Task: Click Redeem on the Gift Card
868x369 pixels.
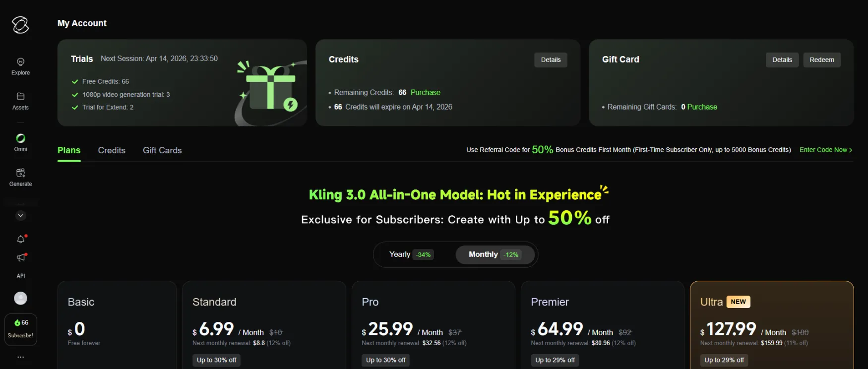Action: [x=822, y=60]
